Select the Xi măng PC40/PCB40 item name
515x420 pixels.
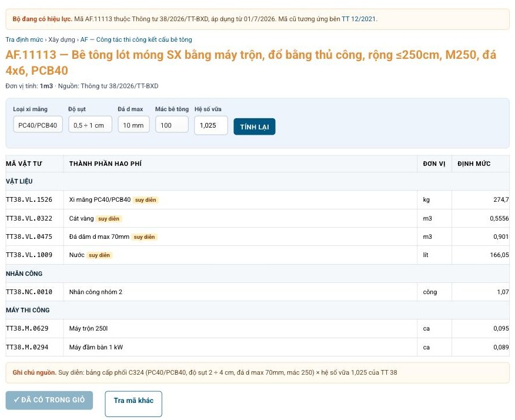[x=100, y=199]
